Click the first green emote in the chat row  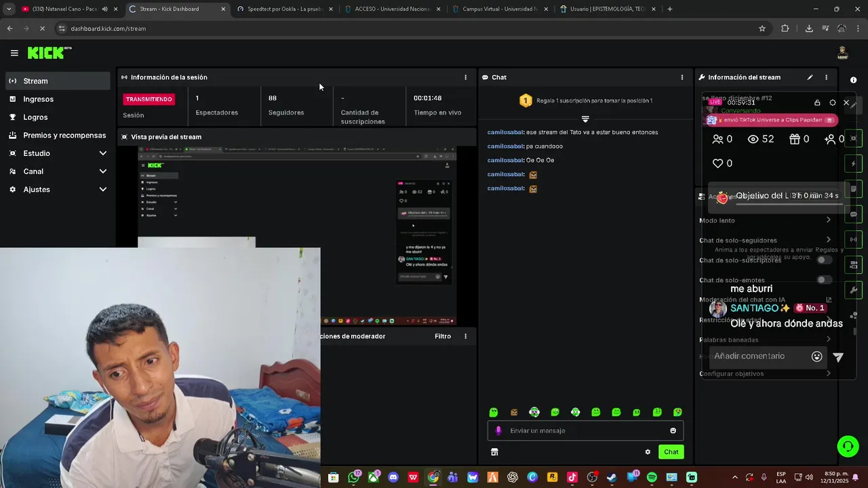(x=494, y=412)
